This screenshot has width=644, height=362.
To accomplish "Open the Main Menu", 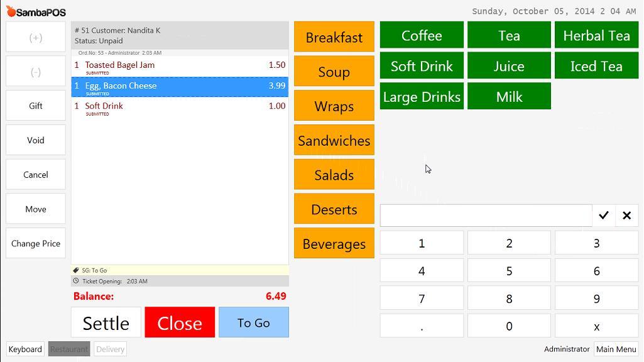I will point(616,349).
